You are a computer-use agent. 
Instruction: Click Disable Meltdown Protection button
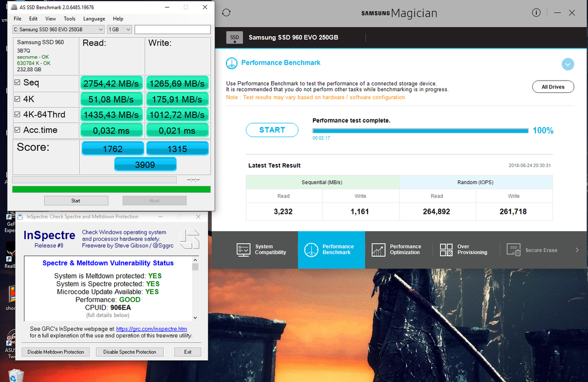(x=56, y=352)
